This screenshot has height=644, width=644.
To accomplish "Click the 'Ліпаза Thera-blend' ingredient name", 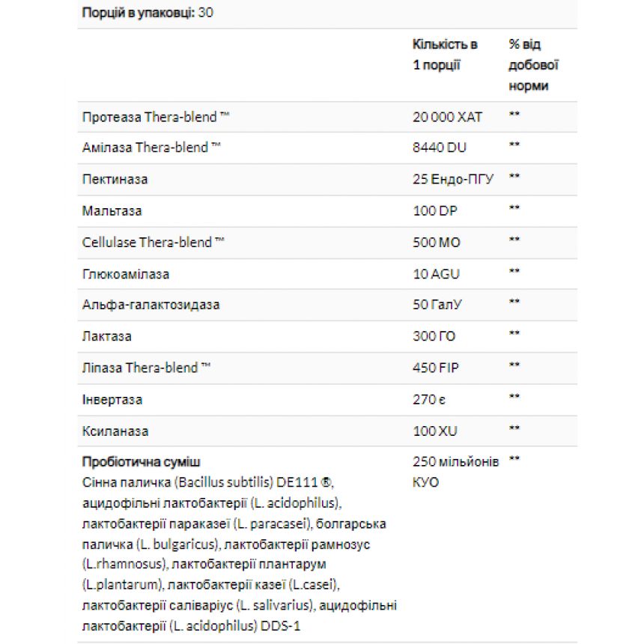I will pyautogui.click(x=146, y=368).
